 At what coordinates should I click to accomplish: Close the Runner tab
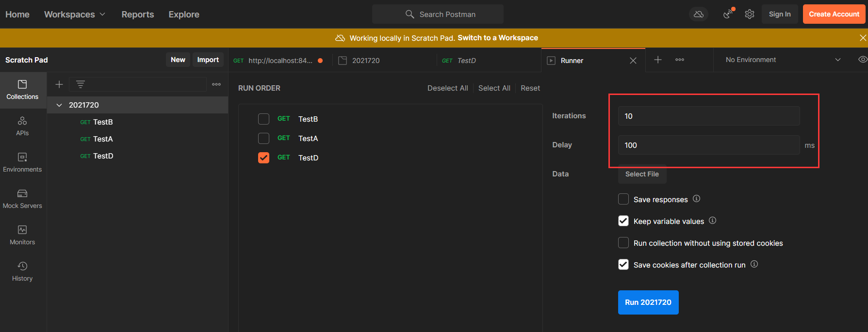[x=633, y=61]
